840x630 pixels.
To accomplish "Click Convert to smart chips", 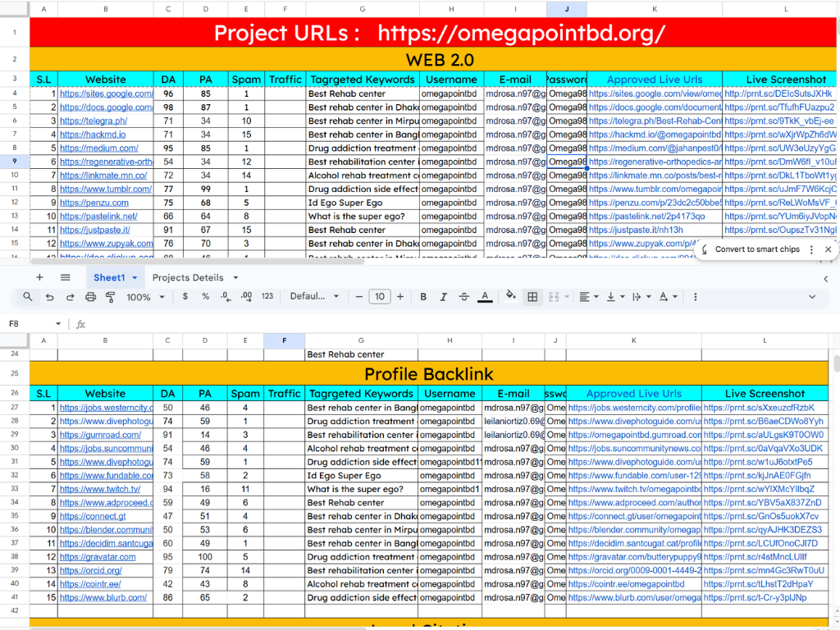I will pyautogui.click(x=757, y=249).
